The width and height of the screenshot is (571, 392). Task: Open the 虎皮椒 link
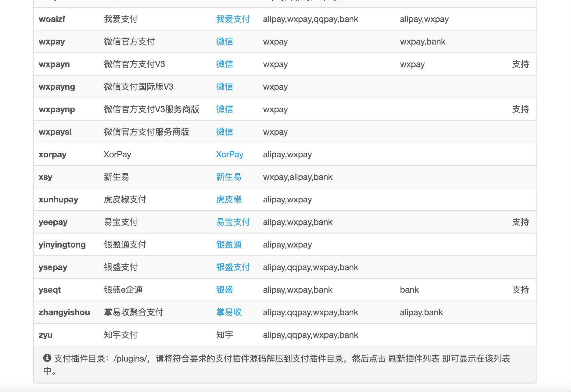click(228, 200)
